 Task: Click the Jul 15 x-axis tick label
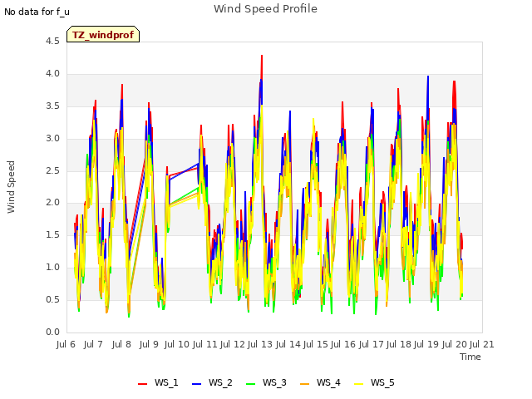click(315, 344)
